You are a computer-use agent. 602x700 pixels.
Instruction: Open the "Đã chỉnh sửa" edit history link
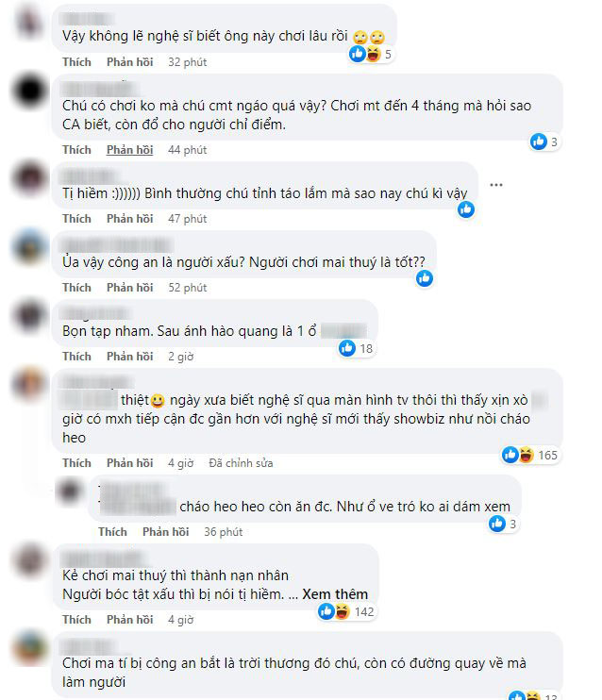click(241, 463)
